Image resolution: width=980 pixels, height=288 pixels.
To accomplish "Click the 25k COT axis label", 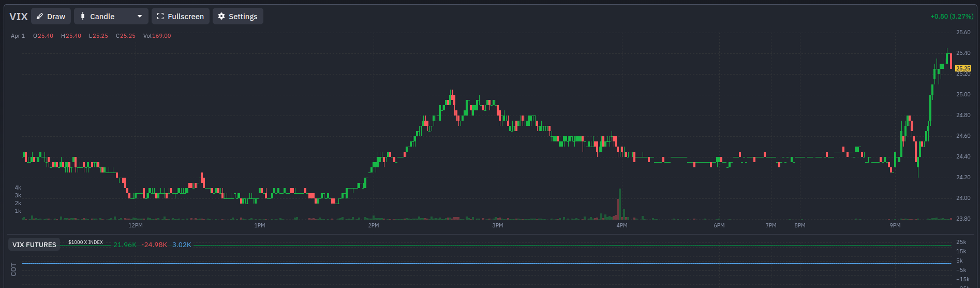I will click(961, 242).
